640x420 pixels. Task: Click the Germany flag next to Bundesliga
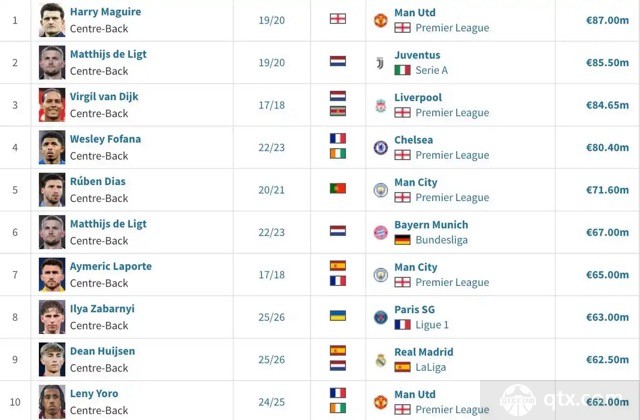tap(402, 240)
